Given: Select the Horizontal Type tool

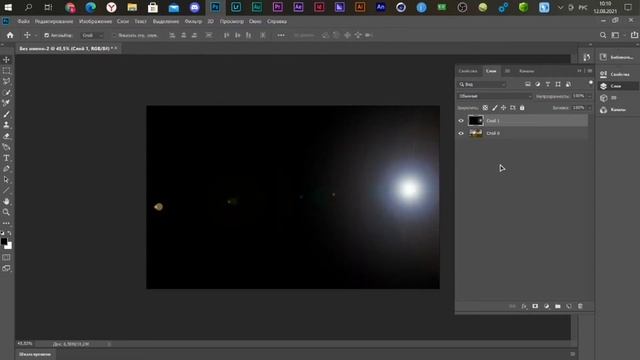Looking at the screenshot, I should click(6, 158).
